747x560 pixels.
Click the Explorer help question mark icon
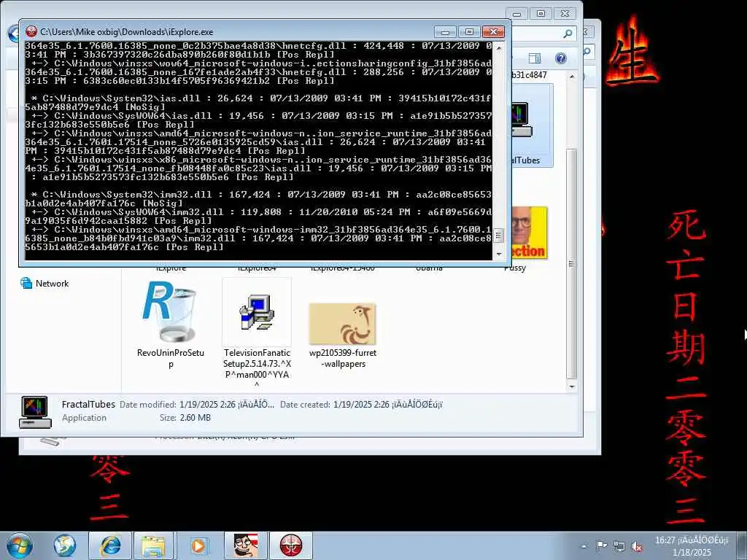pos(561,58)
